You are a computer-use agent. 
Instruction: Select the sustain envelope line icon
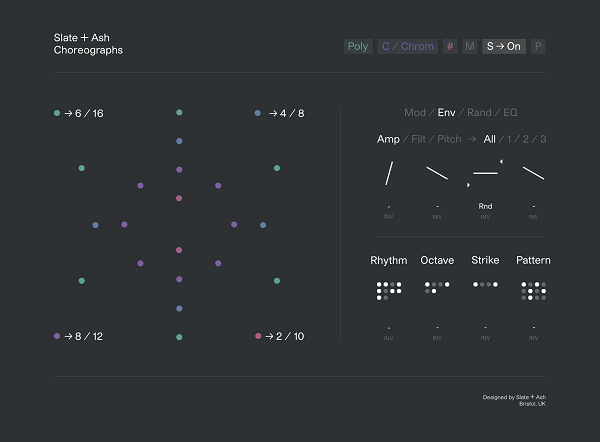(x=485, y=173)
